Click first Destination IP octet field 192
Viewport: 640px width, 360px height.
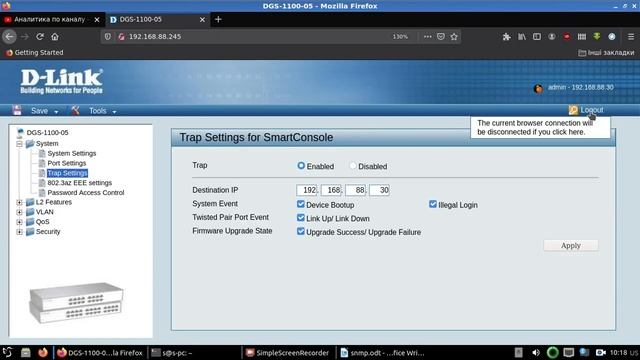307,190
